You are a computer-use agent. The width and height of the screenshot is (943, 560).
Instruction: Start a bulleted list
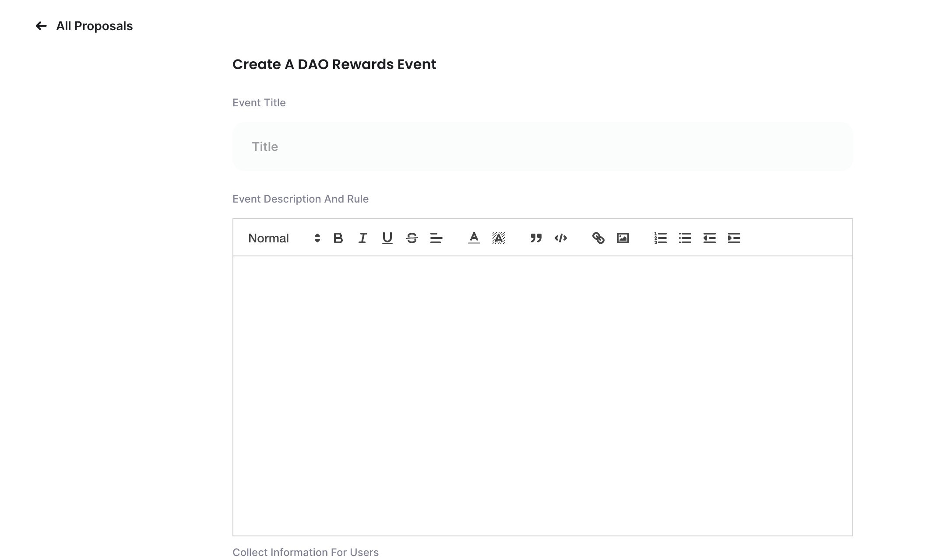click(x=685, y=238)
